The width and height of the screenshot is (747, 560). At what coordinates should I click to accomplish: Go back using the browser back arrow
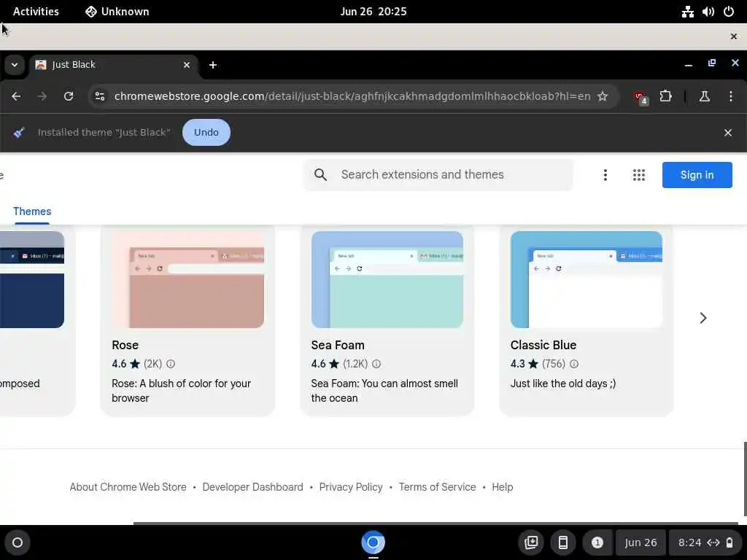tap(16, 96)
